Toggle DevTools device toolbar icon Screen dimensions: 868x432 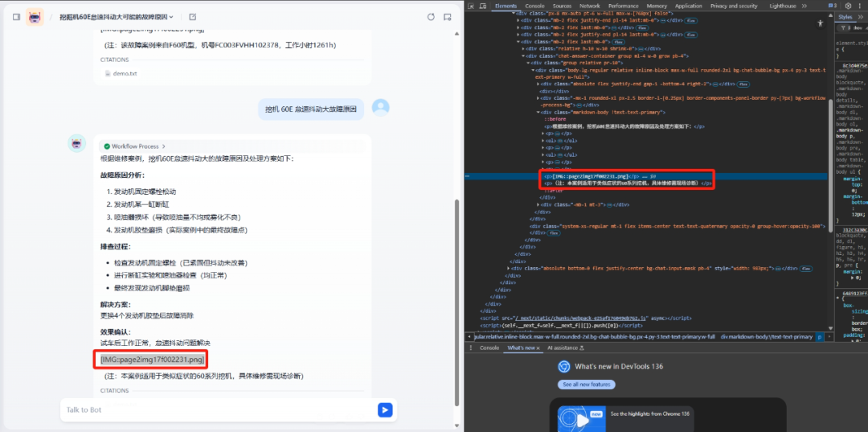pos(483,6)
